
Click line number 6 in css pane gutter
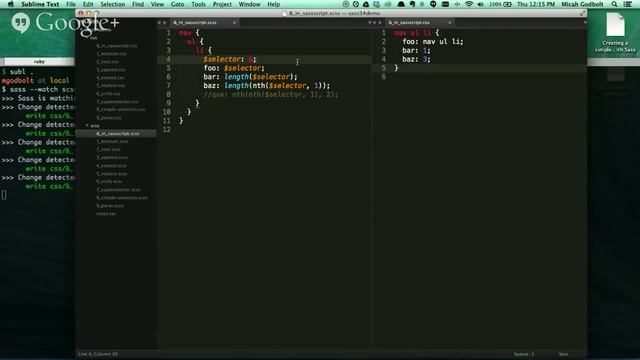[383, 77]
